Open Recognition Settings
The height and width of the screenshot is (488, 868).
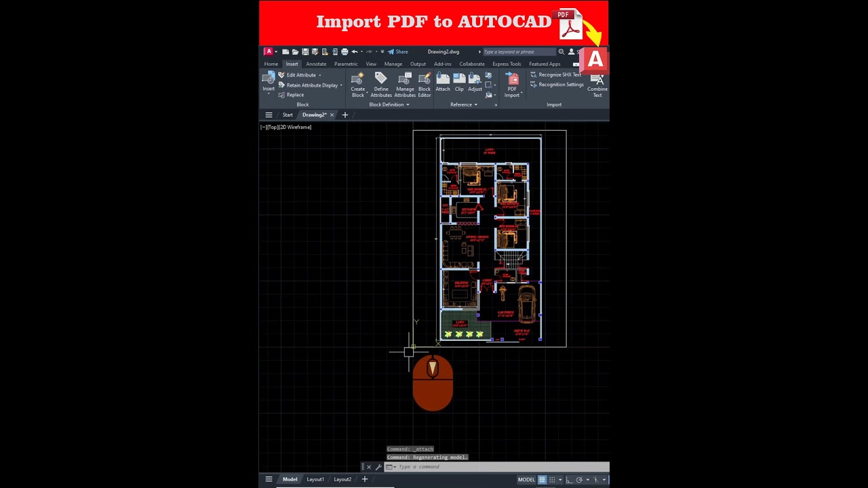point(557,85)
